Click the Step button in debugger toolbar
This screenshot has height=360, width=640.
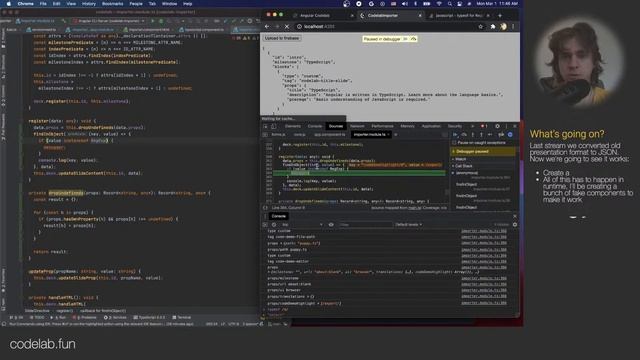(490, 135)
